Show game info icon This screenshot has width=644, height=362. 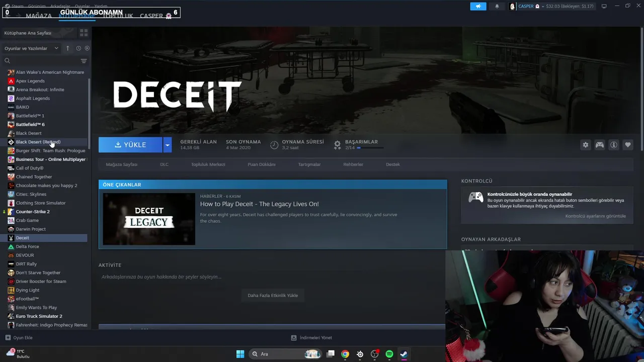[x=614, y=145]
